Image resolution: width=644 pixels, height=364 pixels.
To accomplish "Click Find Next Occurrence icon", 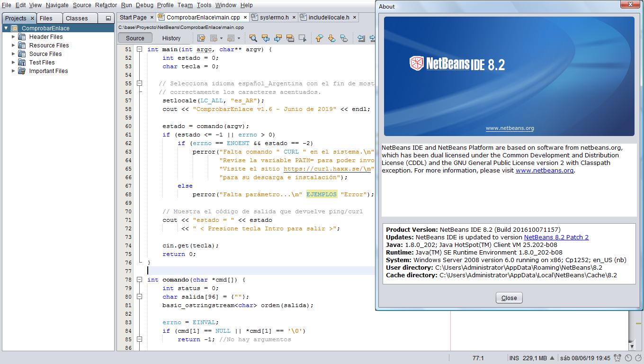I will (x=278, y=38).
